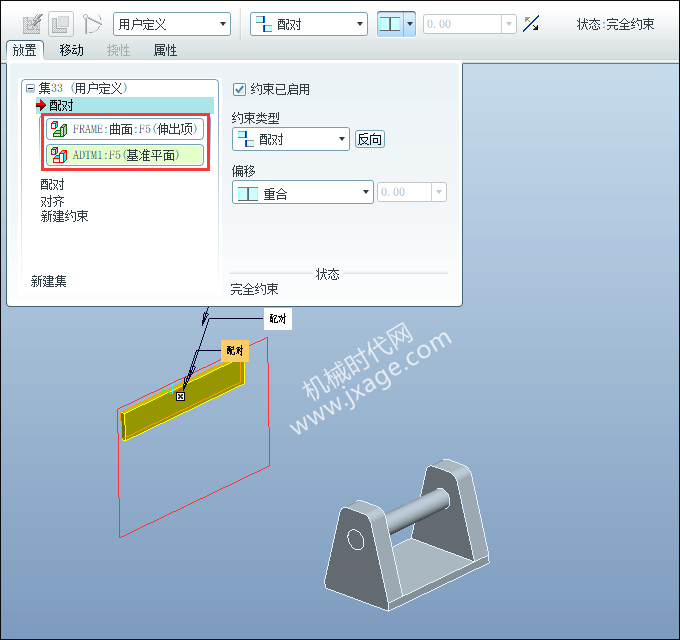Screen dimensions: 680x640
Task: Click 新建约束 to add constraint
Action: (64, 216)
